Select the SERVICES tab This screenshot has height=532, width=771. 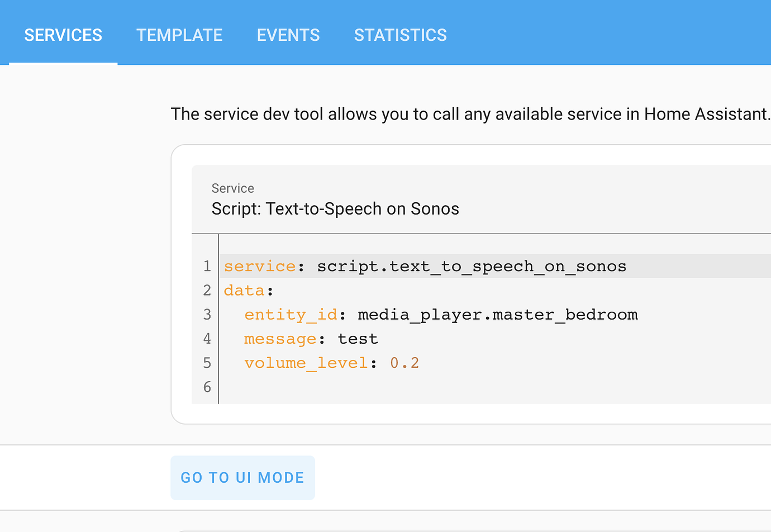point(63,35)
